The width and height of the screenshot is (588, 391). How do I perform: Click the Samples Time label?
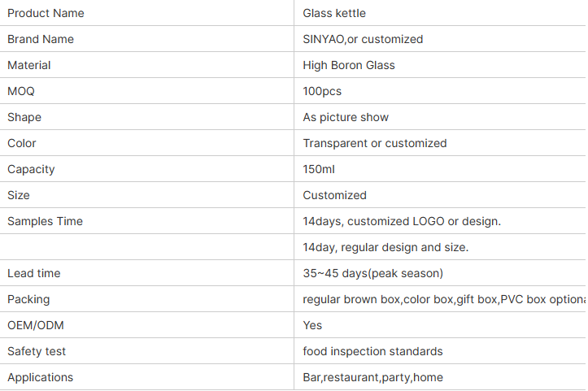click(x=45, y=221)
